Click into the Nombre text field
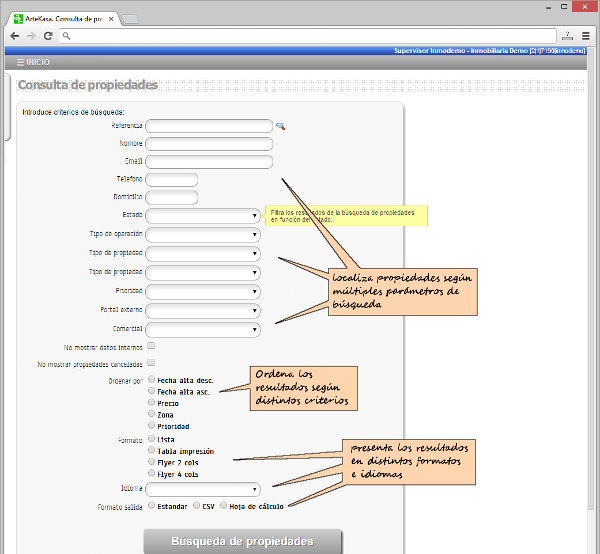The width and height of the screenshot is (600, 554). coord(209,144)
